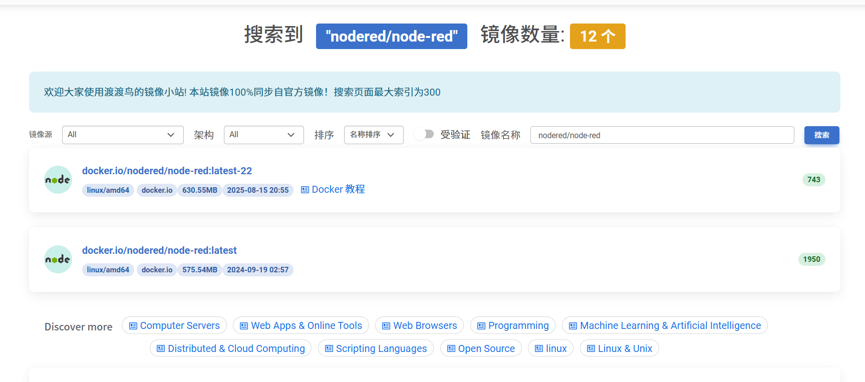865x382 pixels.
Task: Click the 12 个 result count badge
Action: coord(597,36)
